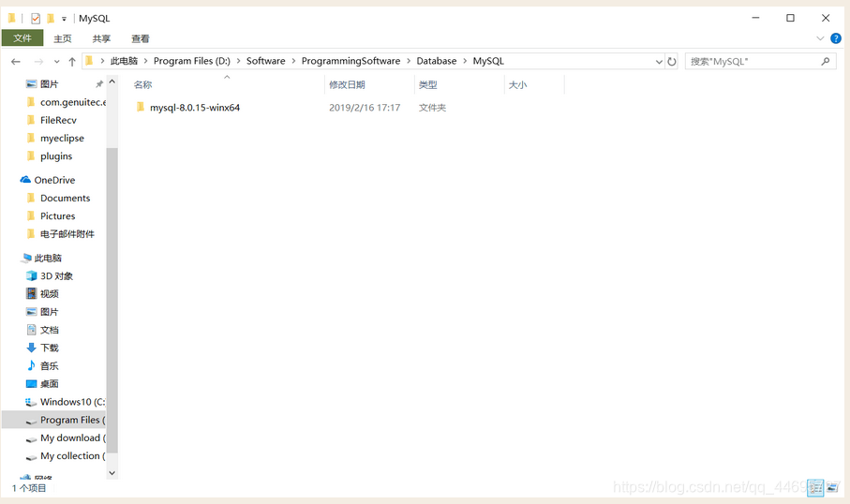Click the ProgrammingSoftware breadcrumb segment
The image size is (850, 504).
(x=350, y=61)
